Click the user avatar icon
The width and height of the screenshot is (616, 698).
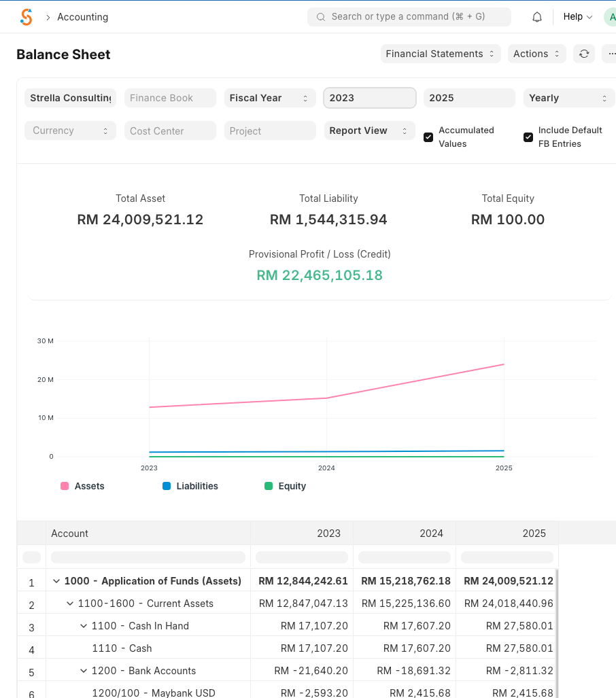610,17
